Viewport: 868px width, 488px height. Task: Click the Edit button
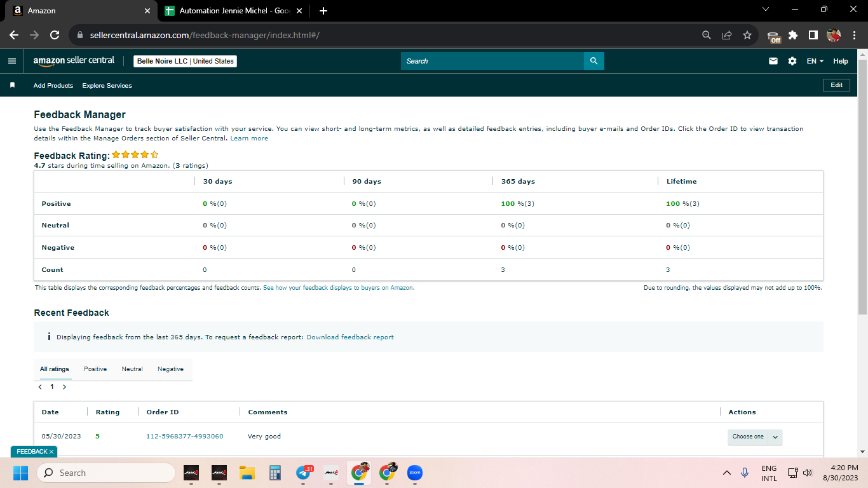click(x=836, y=85)
